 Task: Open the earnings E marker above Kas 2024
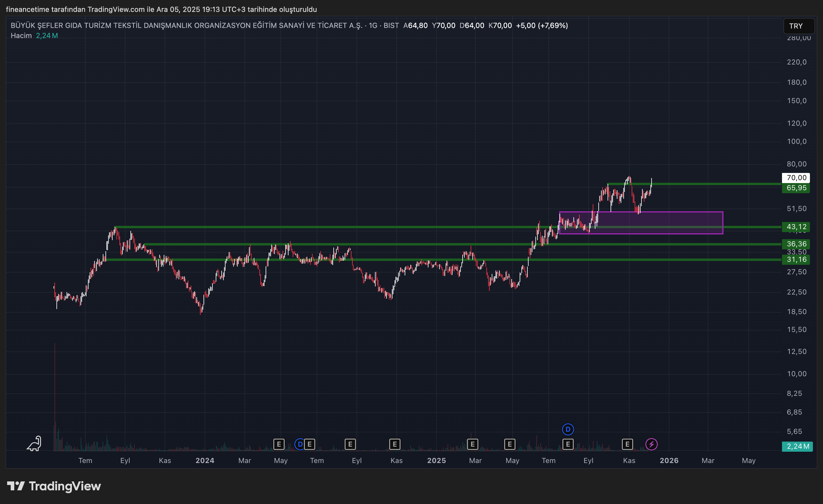coord(395,444)
